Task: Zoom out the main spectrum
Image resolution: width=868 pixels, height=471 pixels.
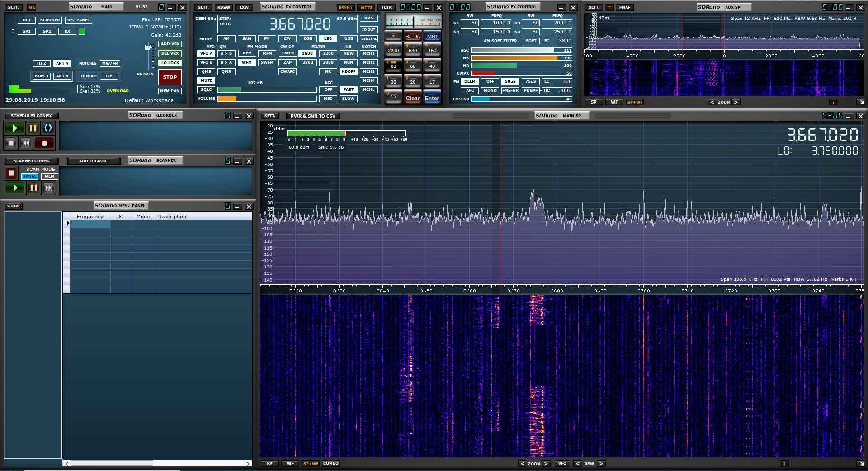Action: tap(523, 464)
